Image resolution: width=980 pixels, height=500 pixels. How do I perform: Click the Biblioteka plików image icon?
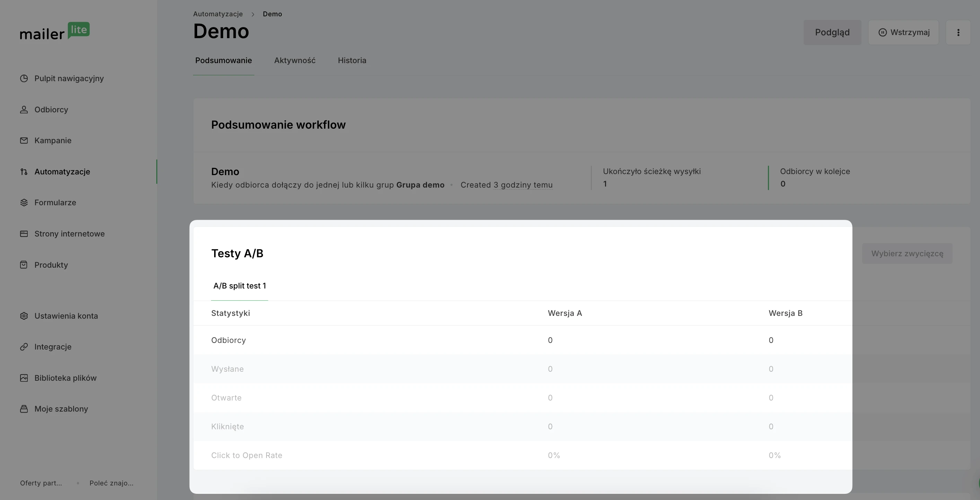click(24, 378)
